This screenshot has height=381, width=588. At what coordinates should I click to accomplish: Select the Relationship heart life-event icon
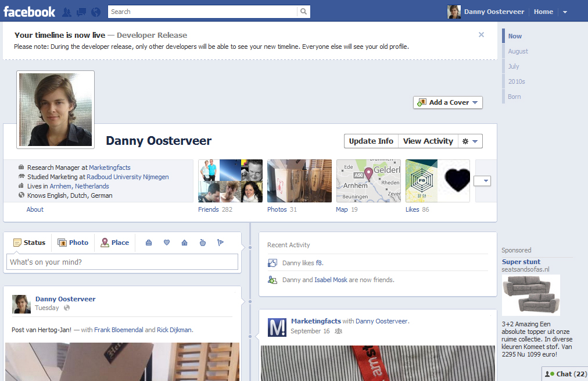tap(167, 243)
